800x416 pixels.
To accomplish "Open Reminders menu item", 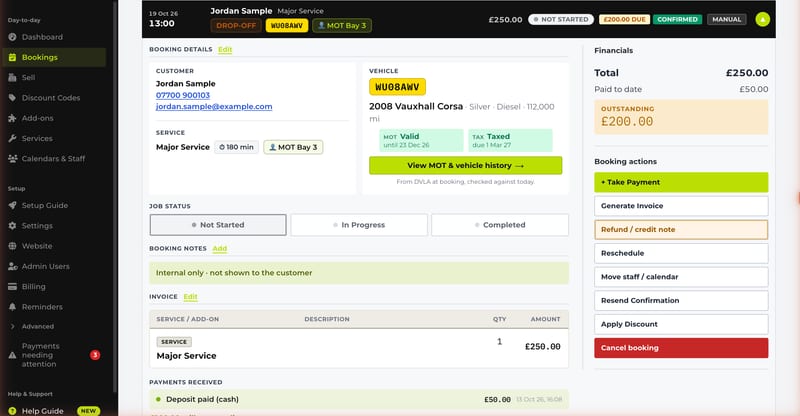I will tap(54, 307).
